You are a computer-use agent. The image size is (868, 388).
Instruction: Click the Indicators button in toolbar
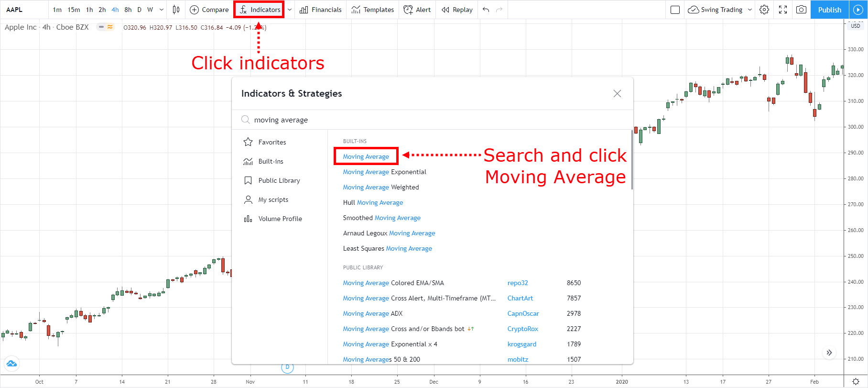pyautogui.click(x=260, y=10)
